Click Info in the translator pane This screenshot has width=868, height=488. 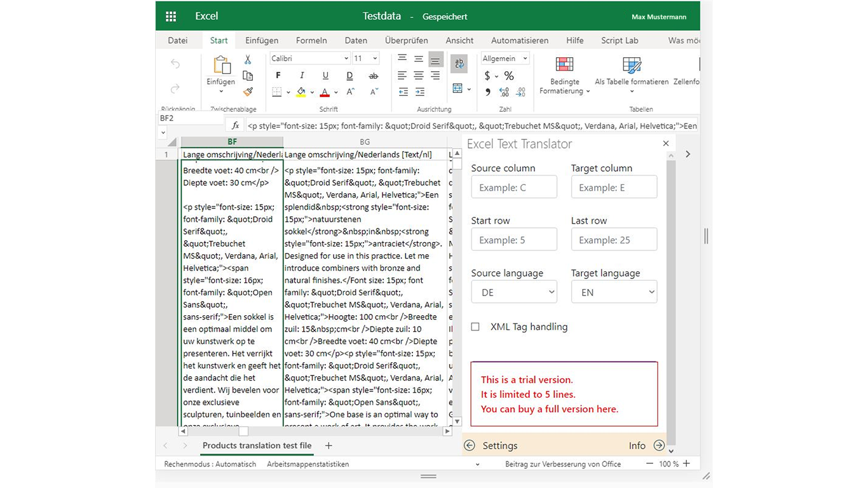point(637,445)
